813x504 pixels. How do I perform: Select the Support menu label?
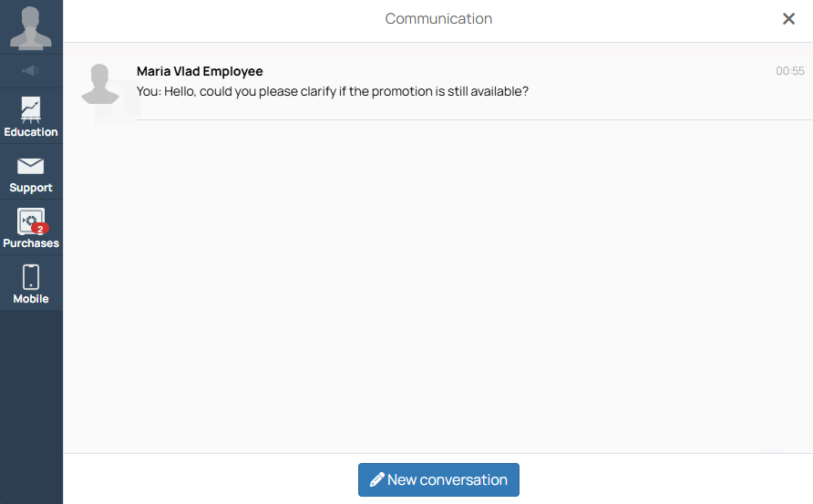tap(31, 188)
